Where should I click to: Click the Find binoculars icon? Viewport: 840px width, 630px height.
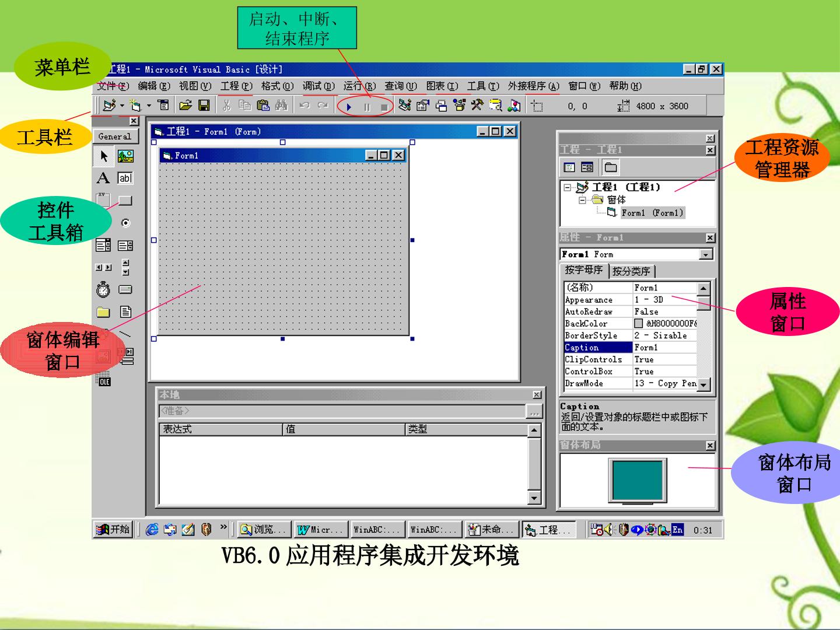pos(281,106)
